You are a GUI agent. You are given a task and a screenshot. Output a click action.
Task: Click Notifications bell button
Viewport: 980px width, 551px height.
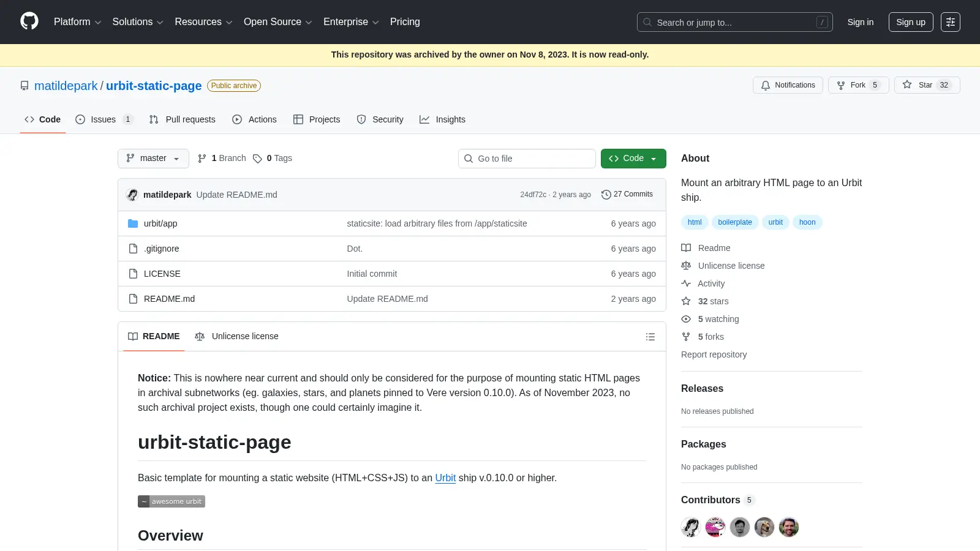(788, 85)
